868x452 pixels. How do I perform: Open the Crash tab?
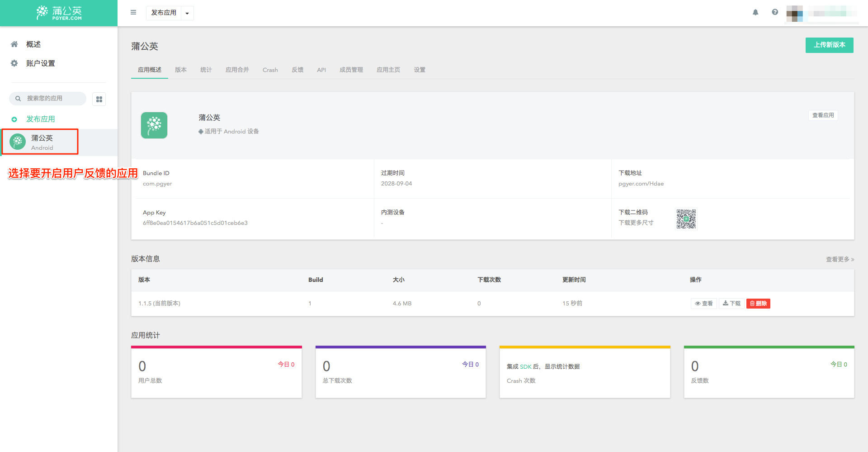[270, 70]
